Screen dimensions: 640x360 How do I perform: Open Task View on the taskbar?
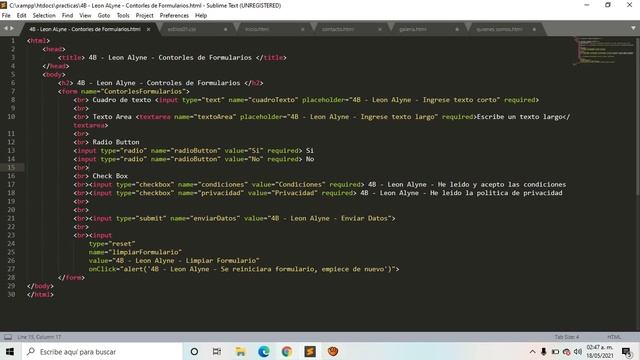coord(217,351)
